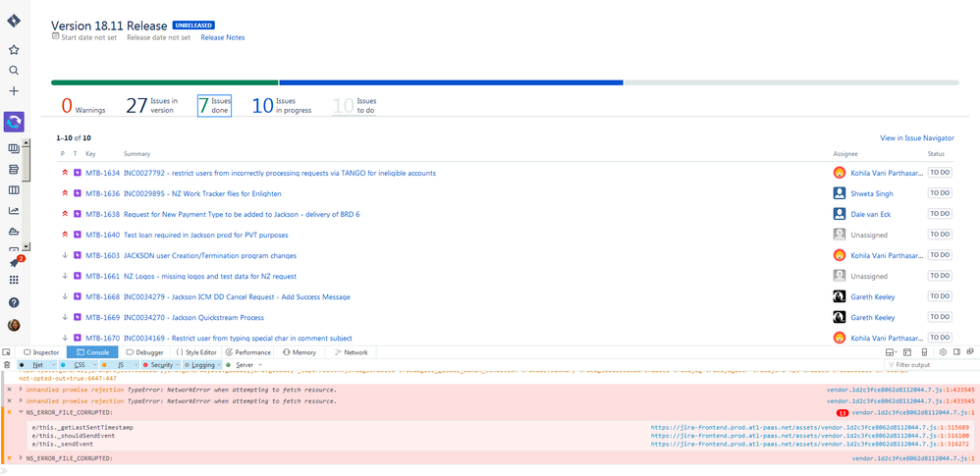Open the user profile avatar
Screen dimensions: 980x476
click(x=14, y=325)
